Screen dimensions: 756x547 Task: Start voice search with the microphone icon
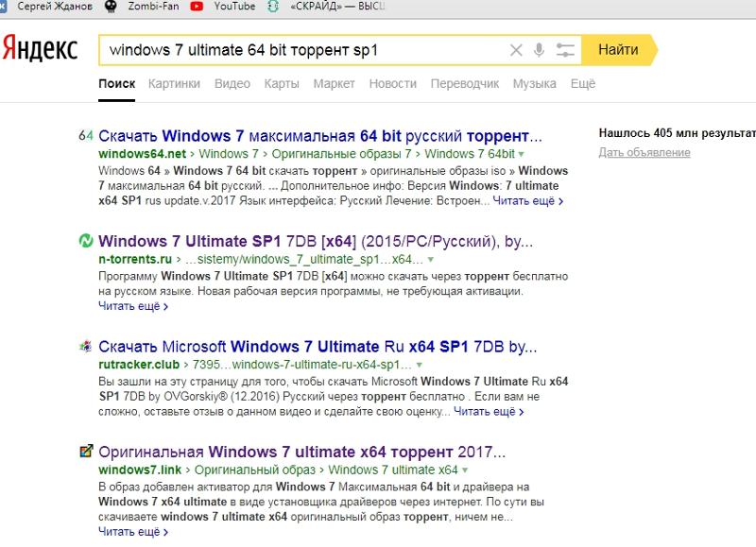coord(539,50)
